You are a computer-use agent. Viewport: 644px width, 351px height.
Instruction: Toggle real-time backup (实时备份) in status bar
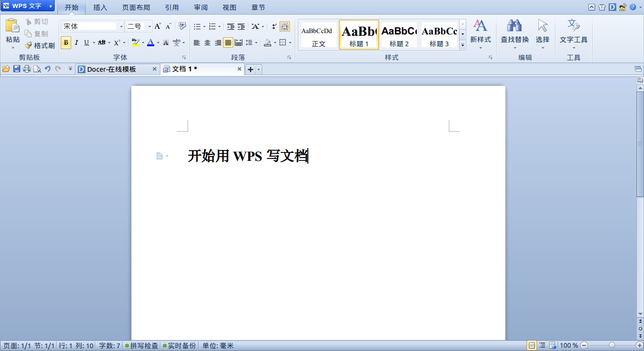[x=179, y=346]
